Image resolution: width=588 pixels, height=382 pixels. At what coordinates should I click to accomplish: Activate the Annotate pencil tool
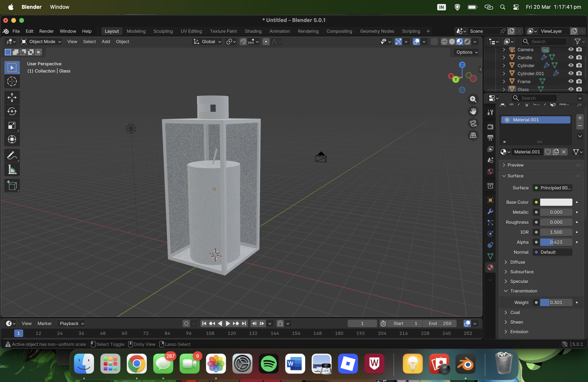pos(12,156)
